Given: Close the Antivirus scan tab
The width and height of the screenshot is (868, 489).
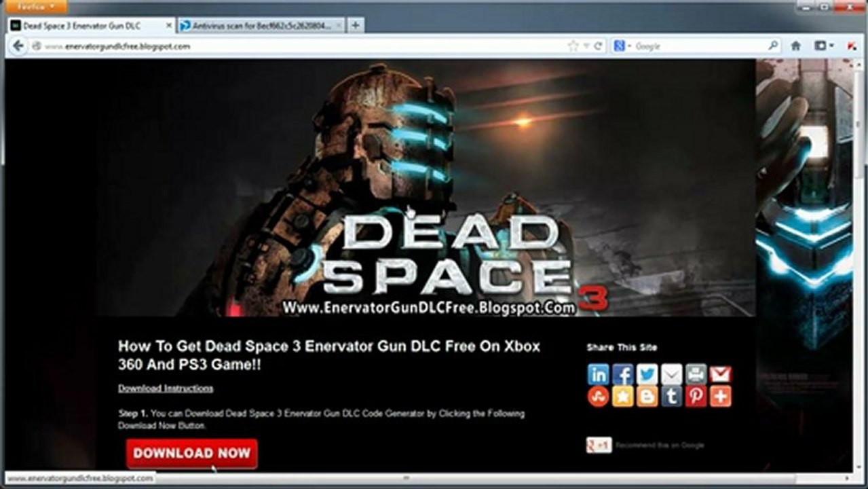Looking at the screenshot, I should (x=338, y=26).
